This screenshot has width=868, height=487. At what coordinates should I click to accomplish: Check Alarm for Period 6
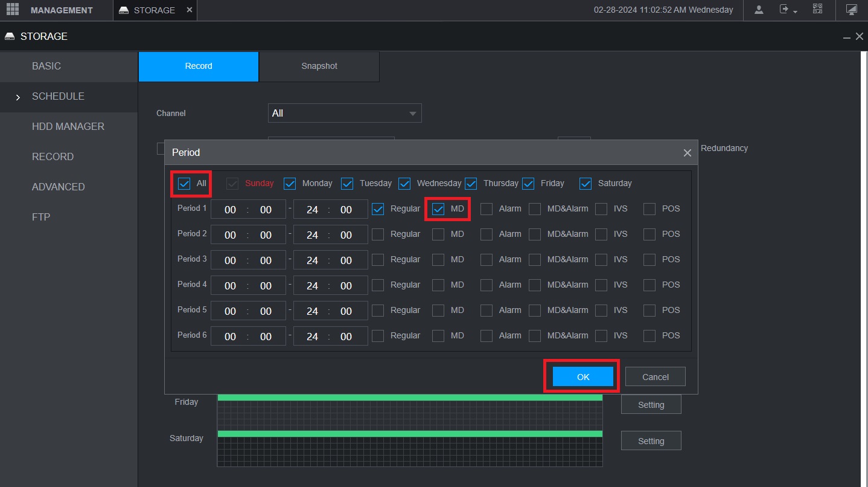(x=487, y=336)
